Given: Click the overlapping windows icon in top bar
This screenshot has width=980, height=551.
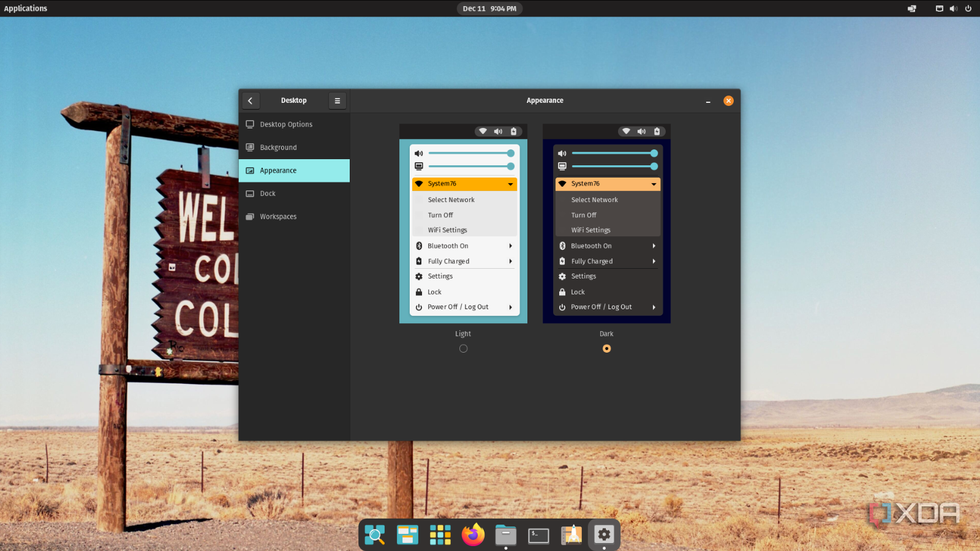Looking at the screenshot, I should point(912,9).
